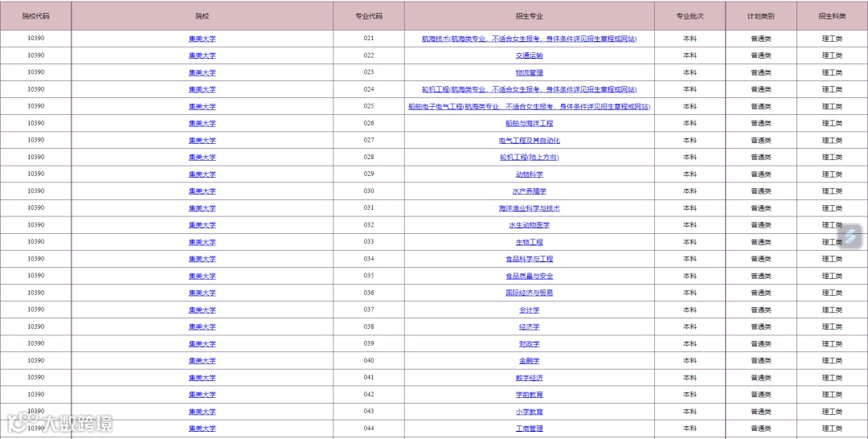Click 普通类 cell in the 动物科学 row

tap(761, 174)
